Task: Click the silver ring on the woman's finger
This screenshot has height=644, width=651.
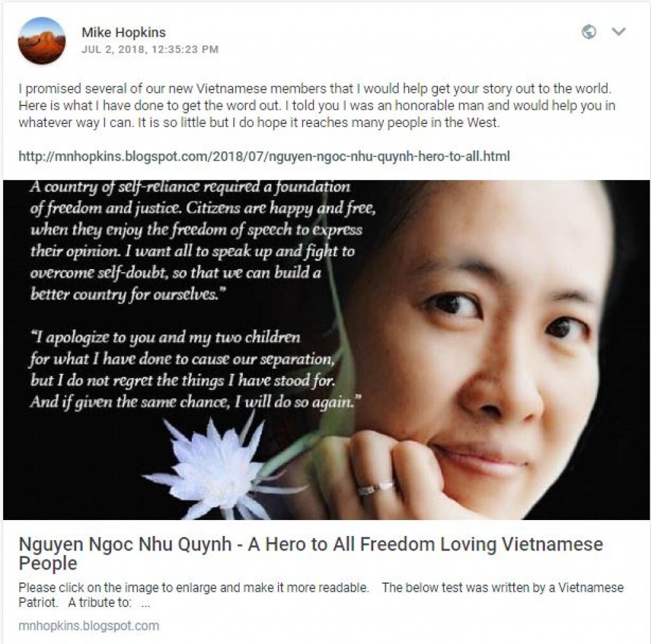Action: [x=376, y=488]
